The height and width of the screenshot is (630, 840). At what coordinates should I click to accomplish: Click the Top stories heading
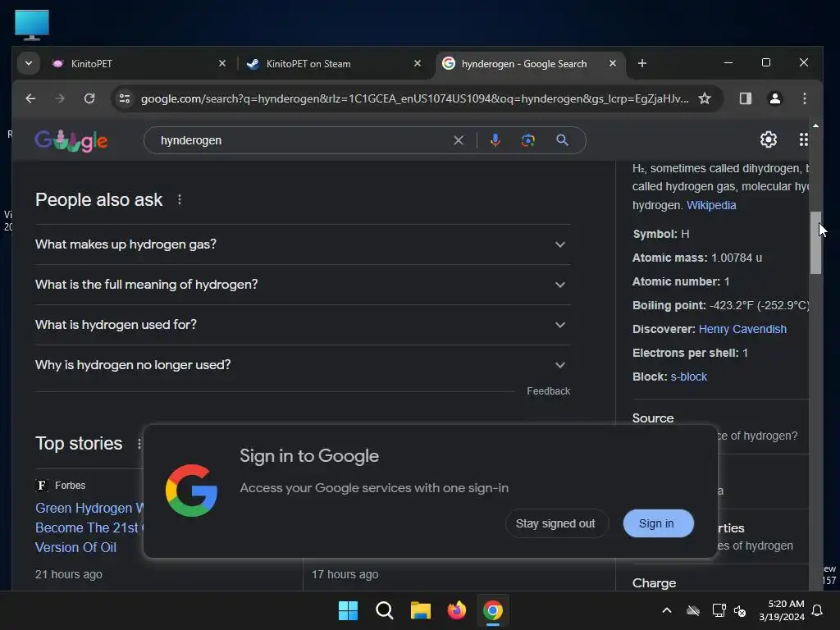coord(79,444)
